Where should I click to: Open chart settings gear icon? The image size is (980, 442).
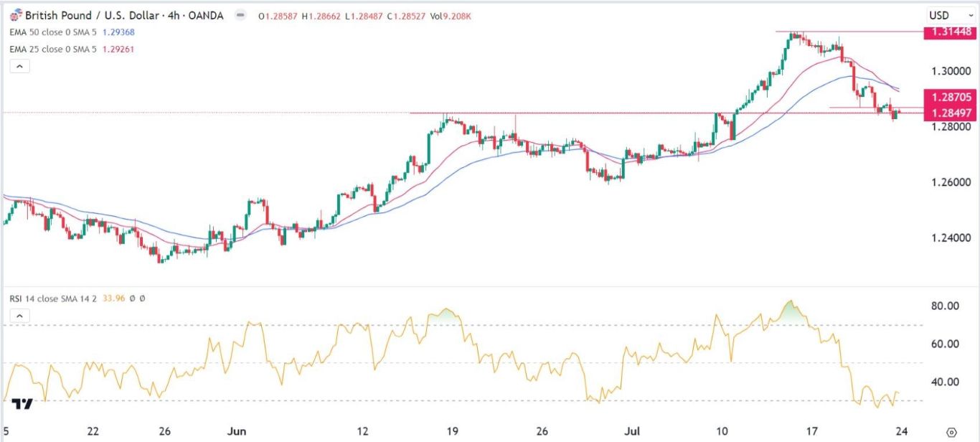tap(951, 432)
